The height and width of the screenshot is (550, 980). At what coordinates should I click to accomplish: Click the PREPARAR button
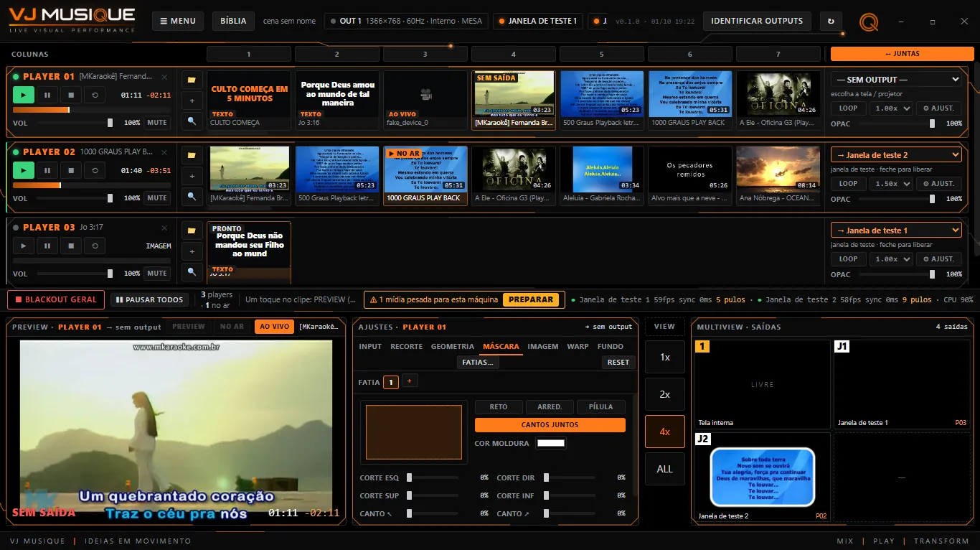(531, 299)
